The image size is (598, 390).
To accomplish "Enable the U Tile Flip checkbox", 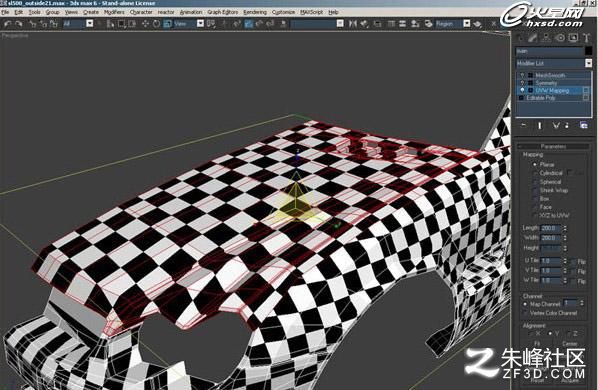I will pos(573,262).
